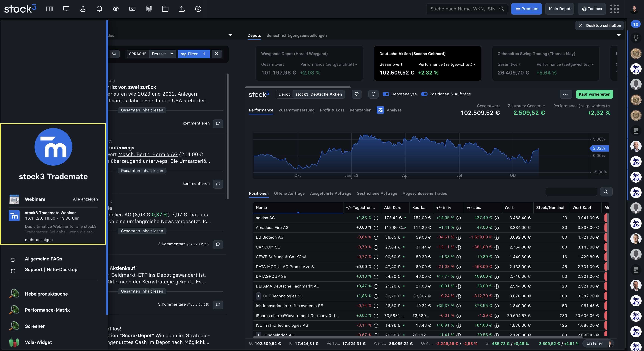Open the columns layout icon in toolbar
644x351 pixels.
50,9
